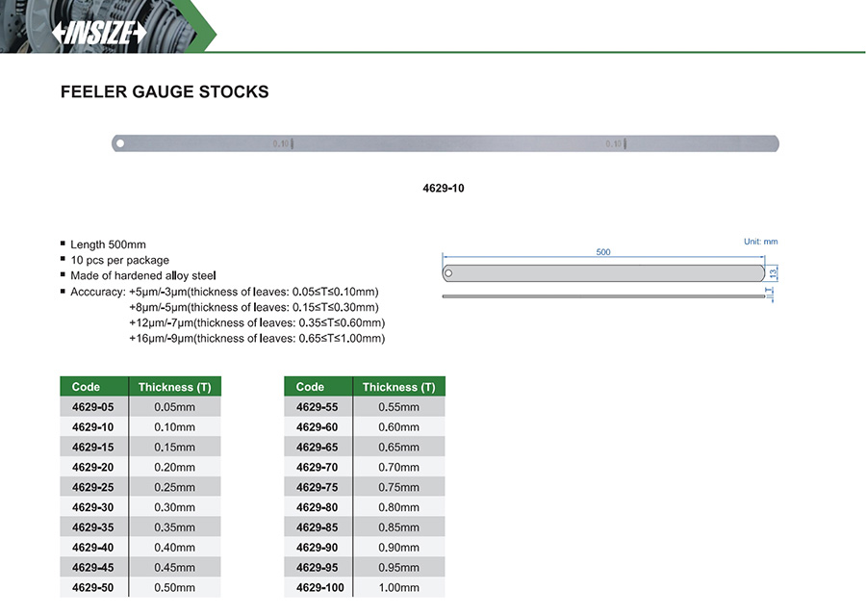The height and width of the screenshot is (616, 866).
Task: Select the 4629-30 row code
Action: 92,507
